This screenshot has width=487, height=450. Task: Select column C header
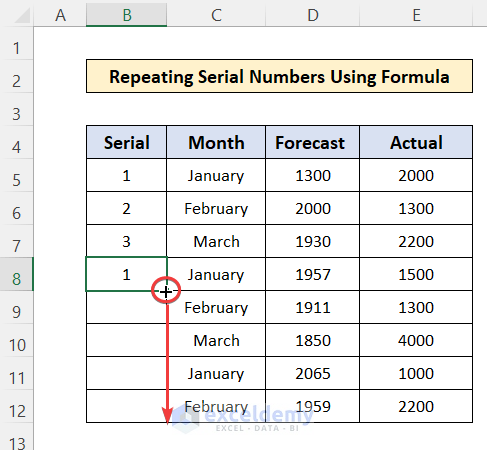click(x=216, y=15)
